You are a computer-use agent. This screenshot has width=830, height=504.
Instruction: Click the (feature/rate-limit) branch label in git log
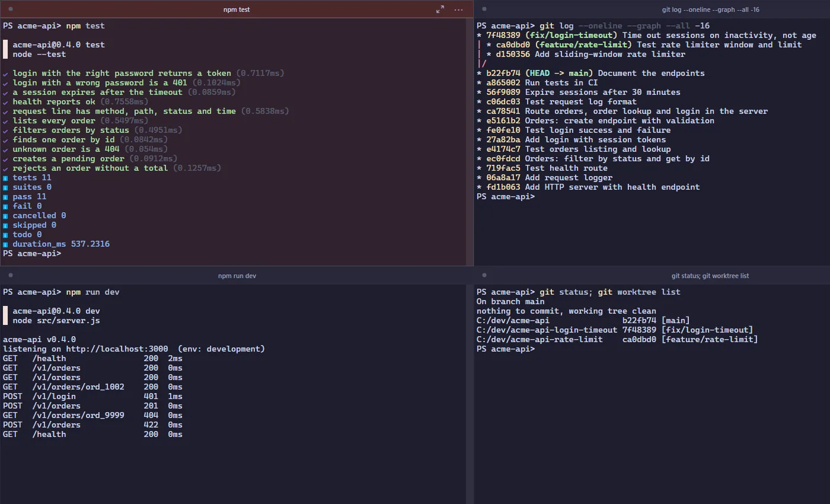point(583,44)
